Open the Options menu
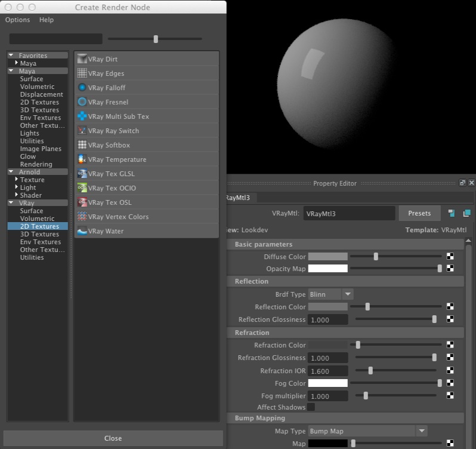This screenshot has width=476, height=449. click(x=18, y=20)
